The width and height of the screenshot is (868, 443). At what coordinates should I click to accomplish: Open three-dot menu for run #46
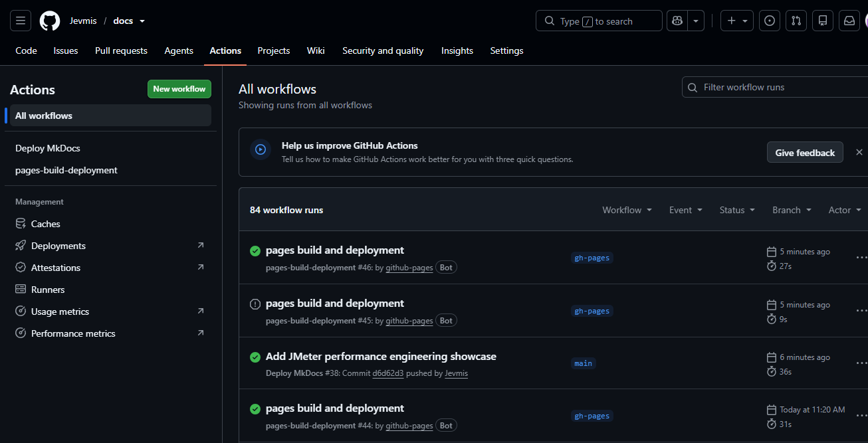pyautogui.click(x=861, y=258)
